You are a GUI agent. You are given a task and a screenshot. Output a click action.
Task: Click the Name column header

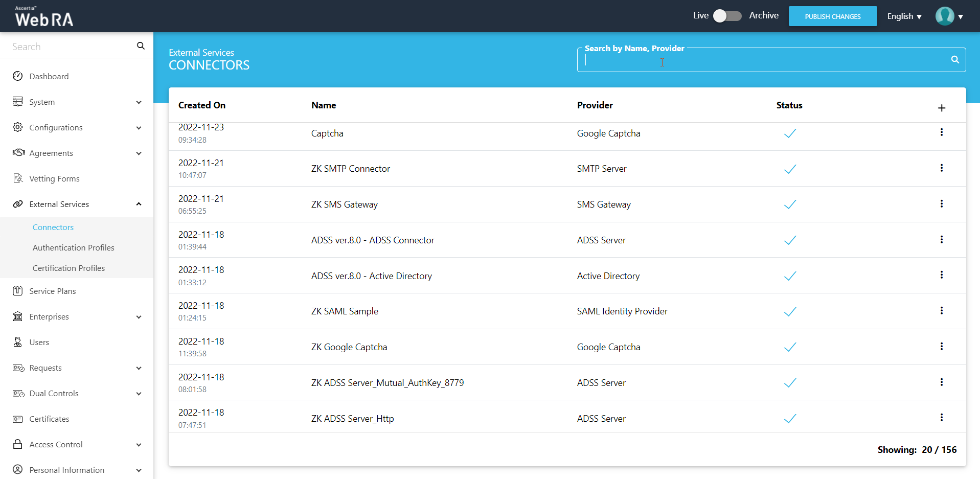coord(324,105)
